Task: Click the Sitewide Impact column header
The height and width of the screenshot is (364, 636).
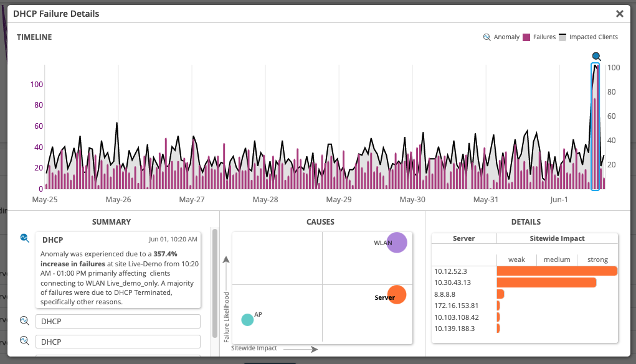Action: click(556, 238)
